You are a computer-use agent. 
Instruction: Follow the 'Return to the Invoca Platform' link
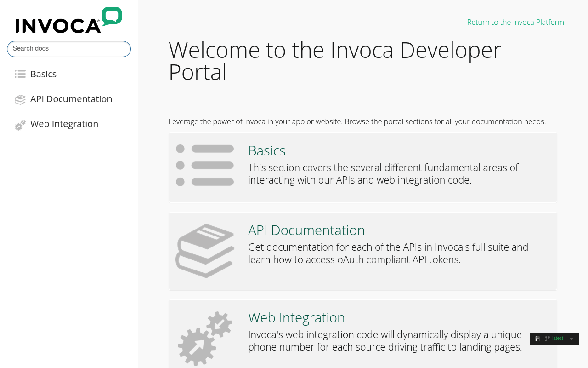tap(515, 22)
